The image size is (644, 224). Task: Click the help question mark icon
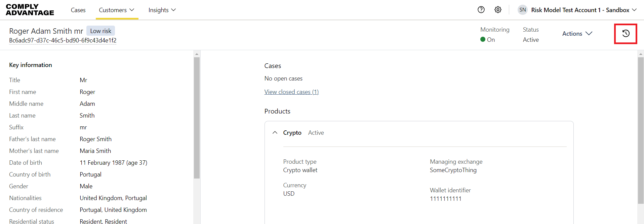(481, 10)
